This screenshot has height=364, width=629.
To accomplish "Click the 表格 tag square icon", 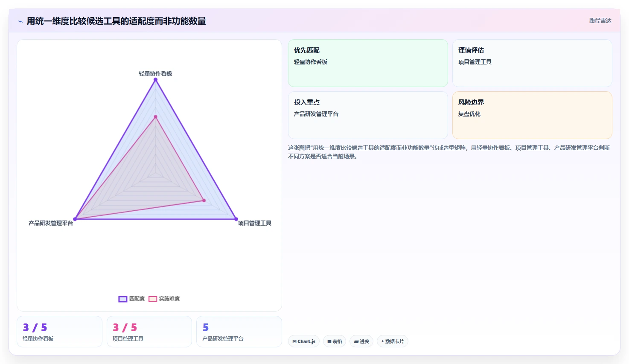I will pyautogui.click(x=329, y=342).
